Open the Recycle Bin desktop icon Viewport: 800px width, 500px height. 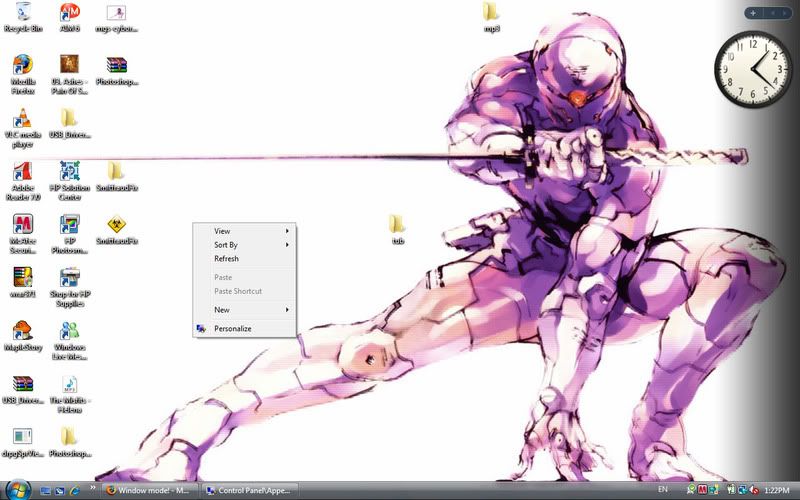(23, 14)
